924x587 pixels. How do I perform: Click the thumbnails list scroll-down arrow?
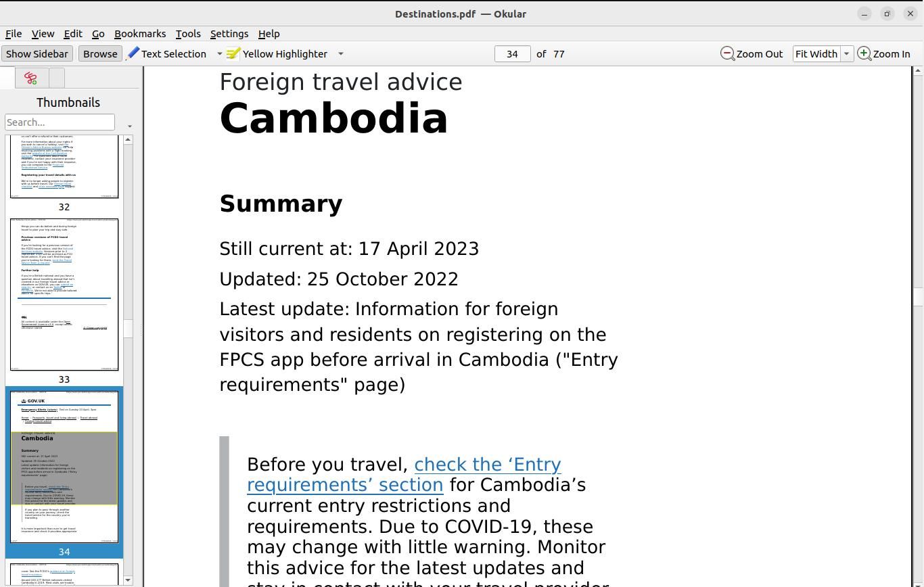tap(128, 580)
